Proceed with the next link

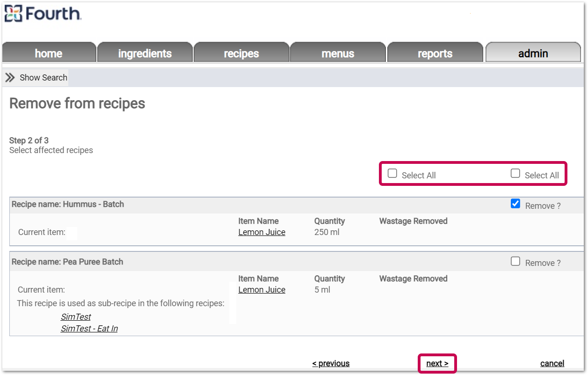pos(437,363)
